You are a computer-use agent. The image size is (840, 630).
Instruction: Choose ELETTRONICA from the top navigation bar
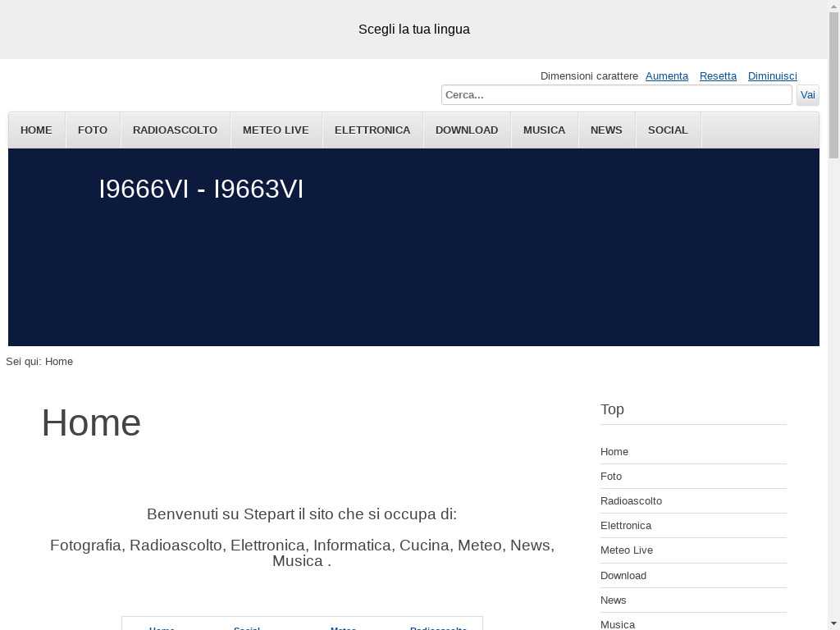click(x=372, y=130)
